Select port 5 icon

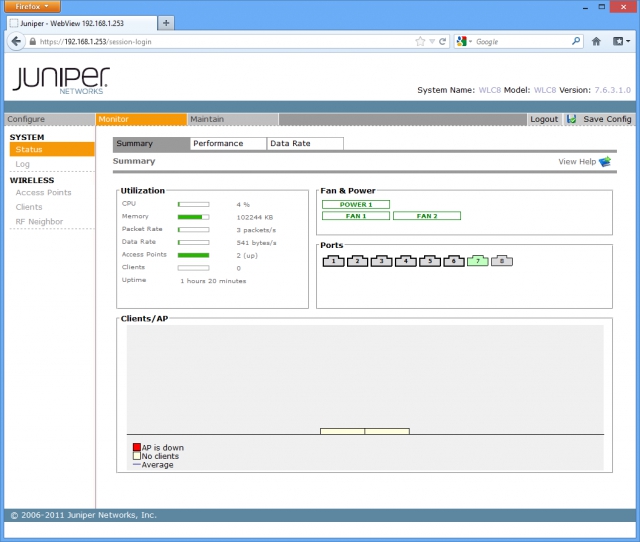[430, 261]
